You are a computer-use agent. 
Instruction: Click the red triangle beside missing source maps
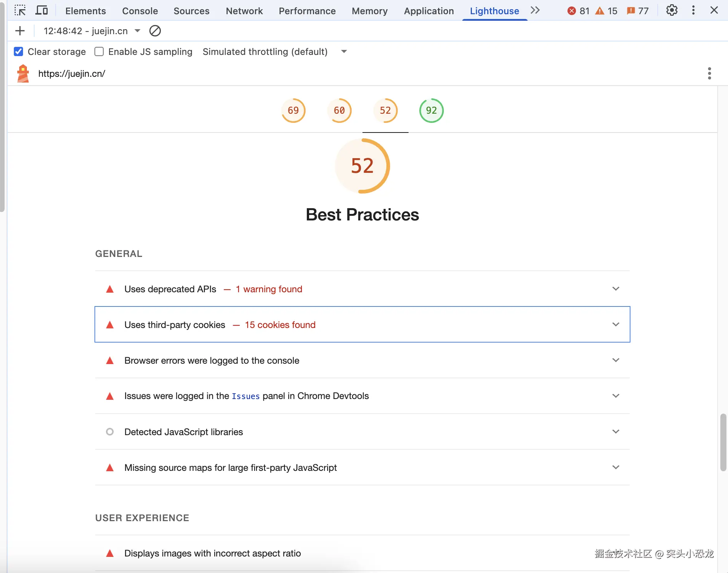click(110, 467)
